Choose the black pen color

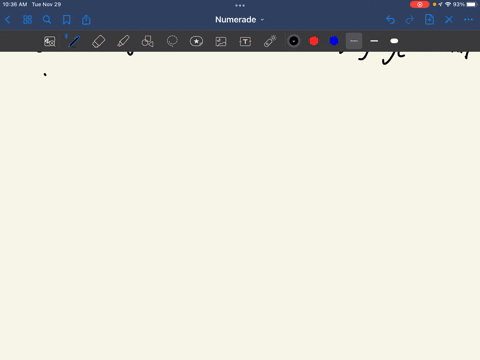(x=294, y=41)
